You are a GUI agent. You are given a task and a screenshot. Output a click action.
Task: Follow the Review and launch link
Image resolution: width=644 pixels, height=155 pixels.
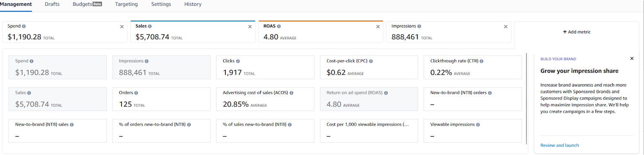[x=560, y=145]
